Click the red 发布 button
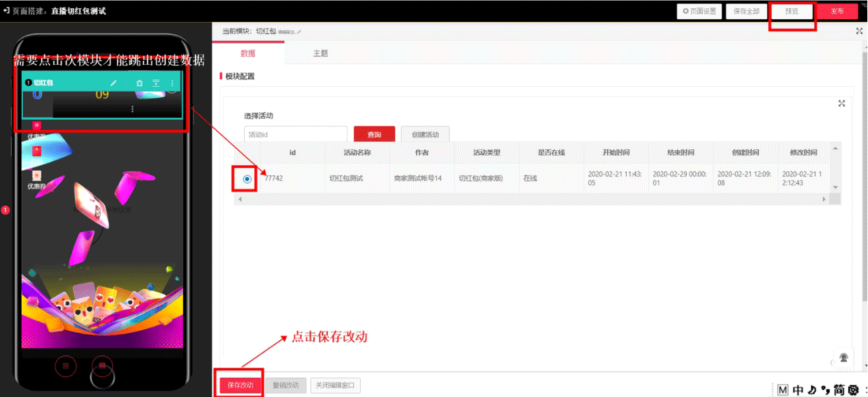 tap(837, 11)
